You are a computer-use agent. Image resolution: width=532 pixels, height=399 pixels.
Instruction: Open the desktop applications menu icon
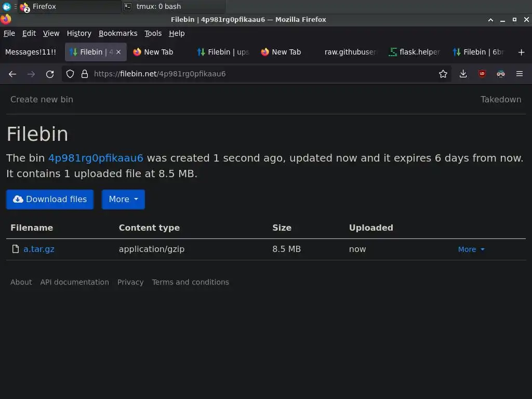pos(6,6)
